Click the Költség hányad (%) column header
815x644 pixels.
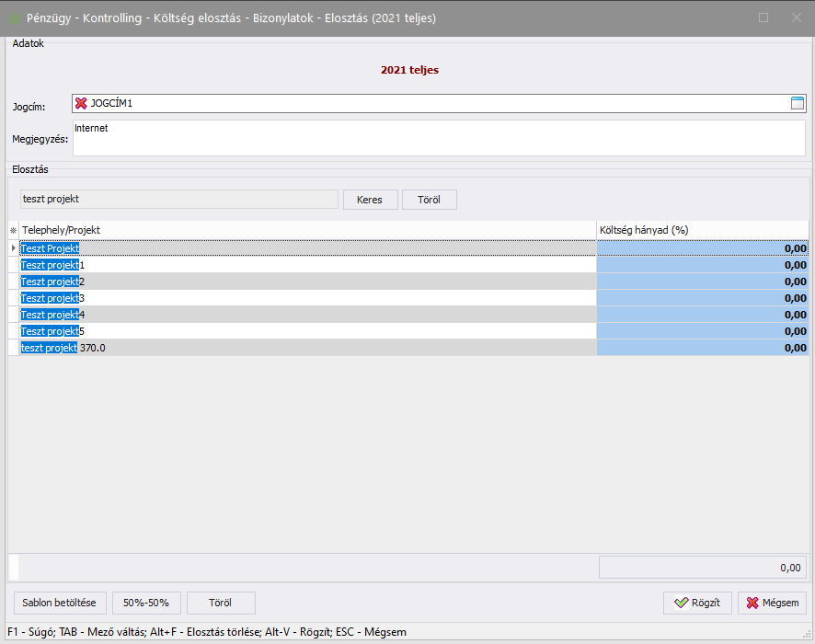pyautogui.click(x=703, y=229)
